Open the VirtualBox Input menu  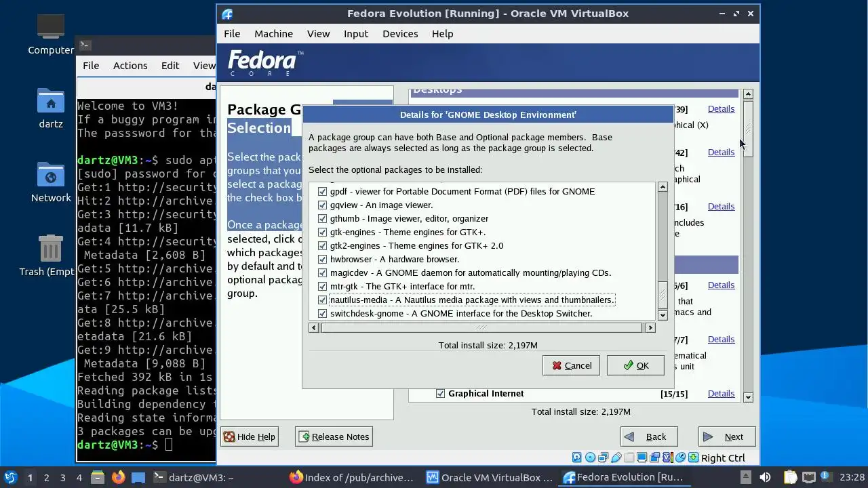[356, 33]
